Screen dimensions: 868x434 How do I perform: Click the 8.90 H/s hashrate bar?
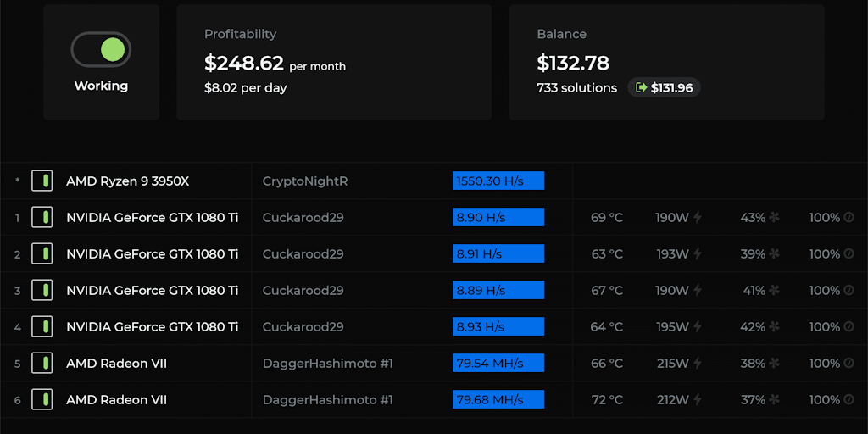click(498, 217)
